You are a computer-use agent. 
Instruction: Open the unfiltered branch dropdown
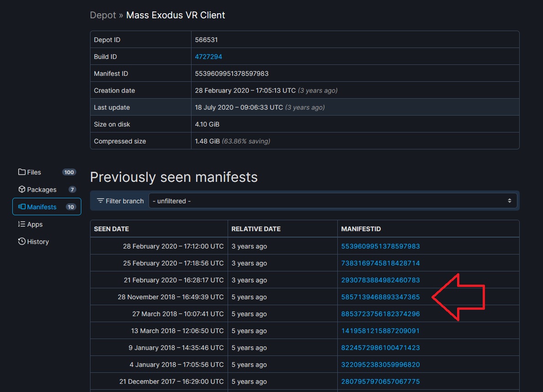pyautogui.click(x=332, y=201)
